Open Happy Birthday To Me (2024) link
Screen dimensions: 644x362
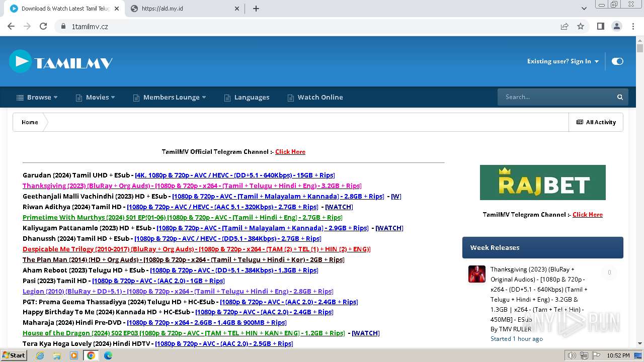pyautogui.click(x=264, y=312)
